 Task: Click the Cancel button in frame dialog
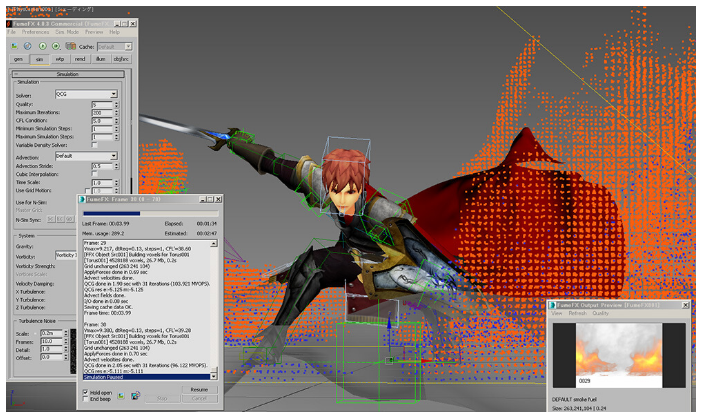(x=199, y=398)
